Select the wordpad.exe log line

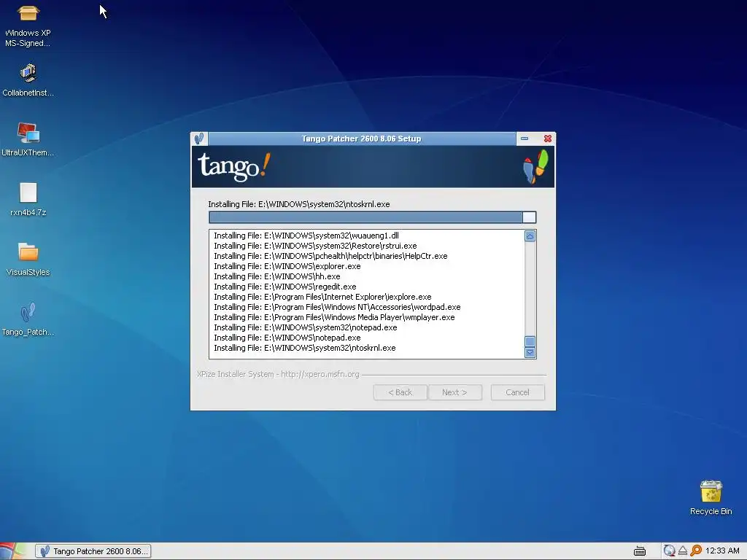pyautogui.click(x=337, y=307)
